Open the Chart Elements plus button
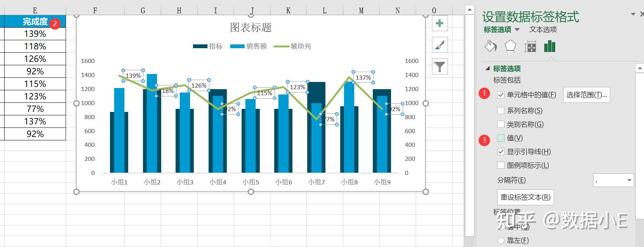The height and width of the screenshot is (247, 644). pos(440,23)
